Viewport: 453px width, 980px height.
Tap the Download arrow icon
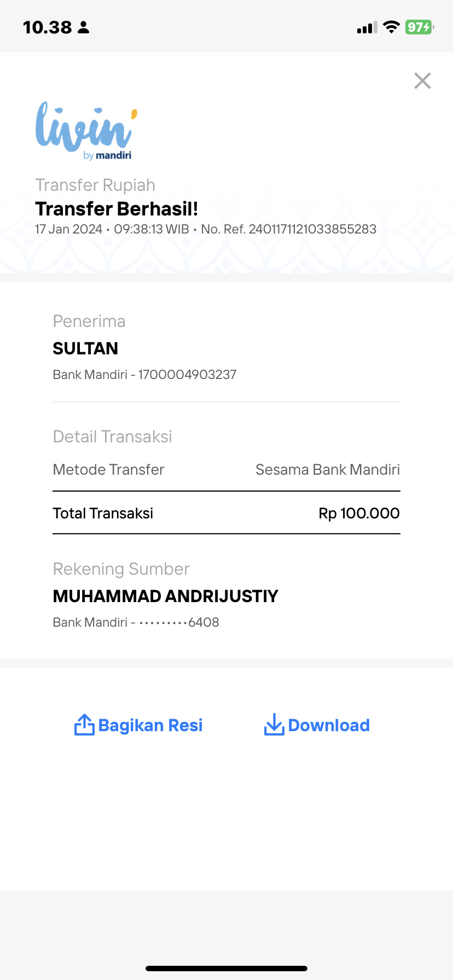click(x=274, y=725)
